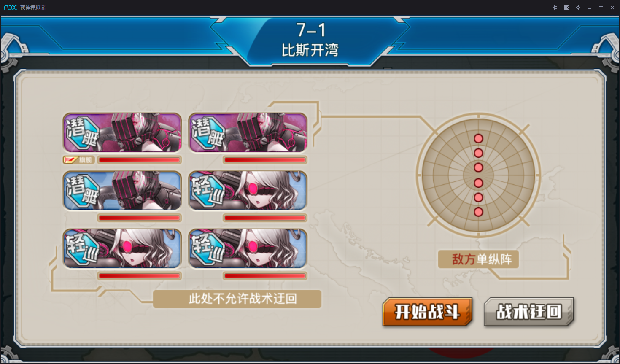Screen dimensions: 620x364
Task: Click the topmost red dot on radar
Action: (x=478, y=138)
